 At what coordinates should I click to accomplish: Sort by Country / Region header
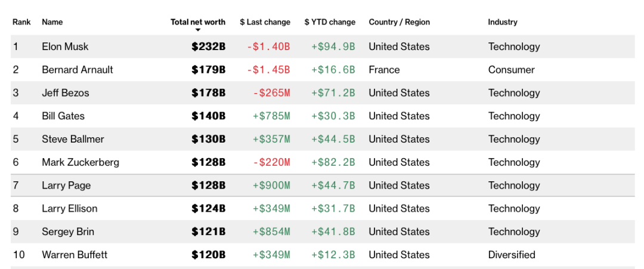coord(399,22)
